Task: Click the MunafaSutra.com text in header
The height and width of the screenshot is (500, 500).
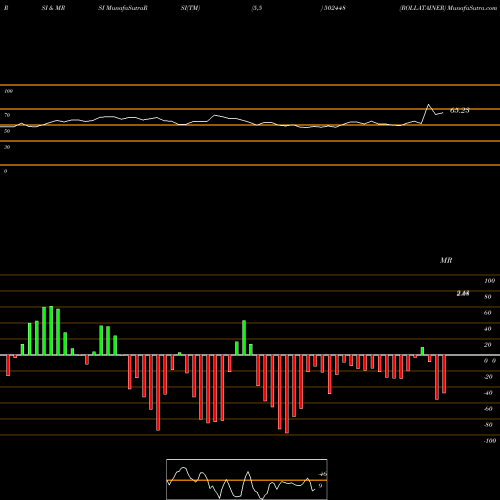Action: (x=472, y=8)
